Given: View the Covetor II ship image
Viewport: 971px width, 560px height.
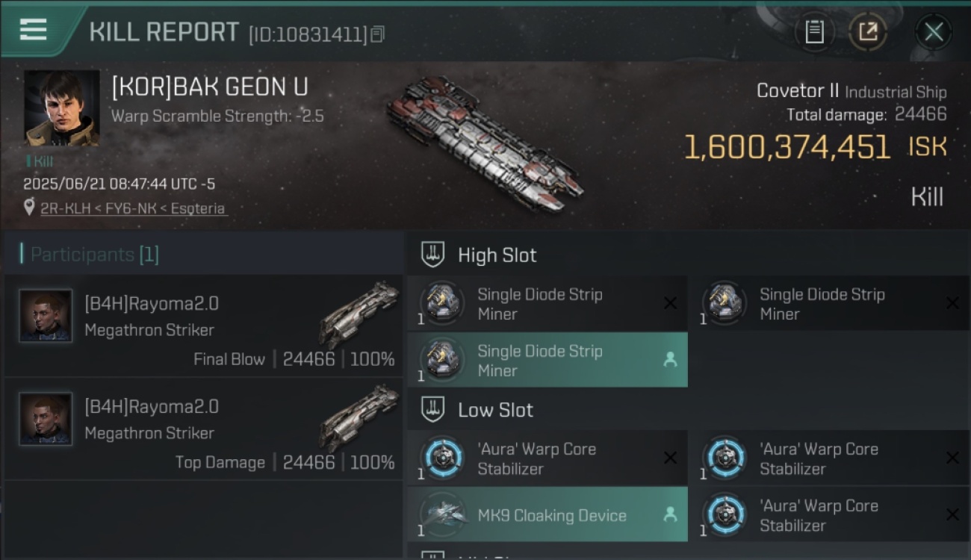Looking at the screenshot, I should click(485, 142).
